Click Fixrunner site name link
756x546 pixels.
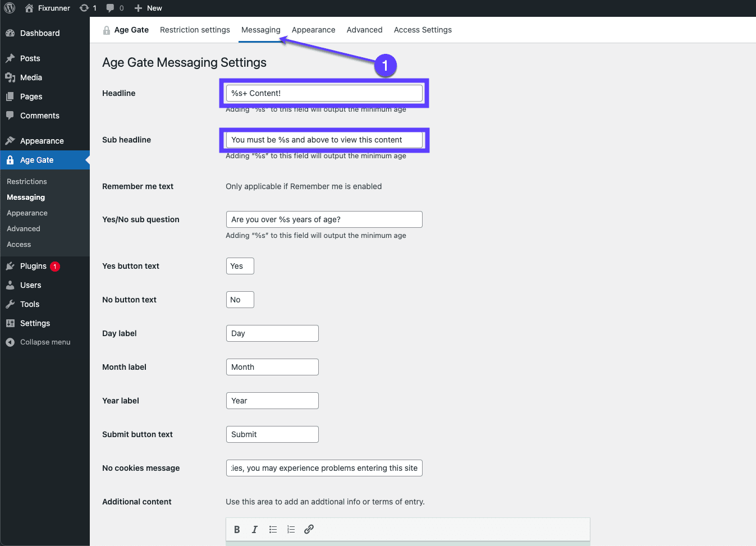pyautogui.click(x=54, y=8)
